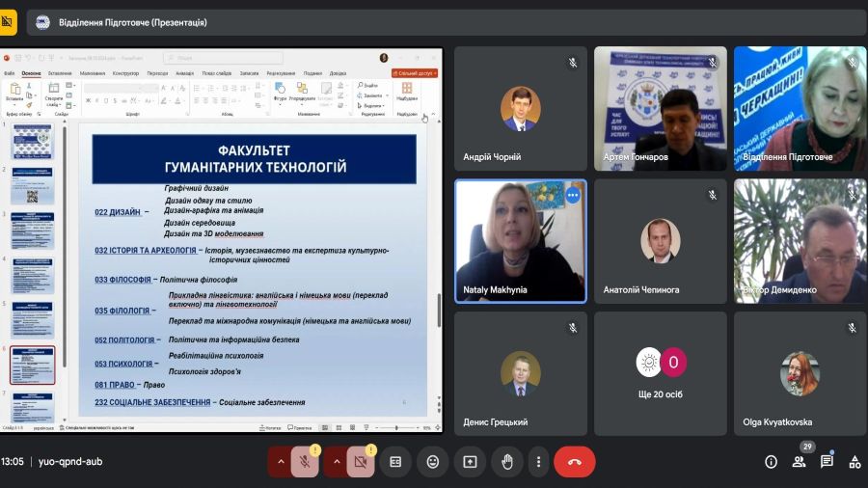Image resolution: width=868 pixels, height=488 pixels.
Task: Click the 035 ФІЛОЛОГІЯ link
Action: pos(122,311)
